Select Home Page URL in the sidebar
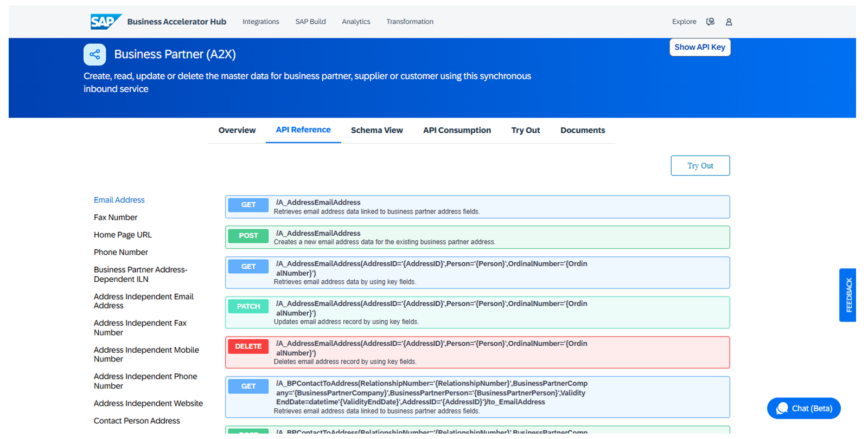 click(123, 235)
